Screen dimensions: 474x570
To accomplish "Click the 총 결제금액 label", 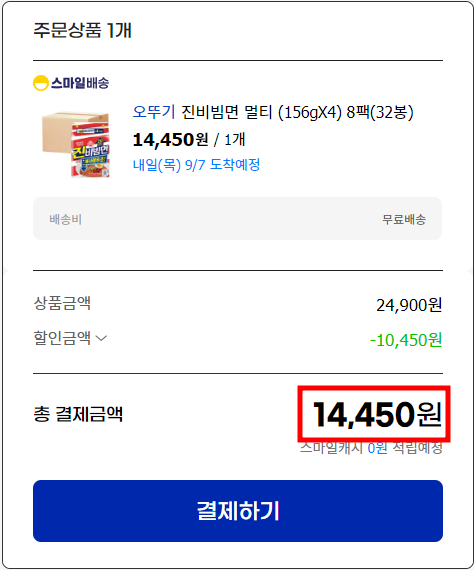I will [78, 414].
